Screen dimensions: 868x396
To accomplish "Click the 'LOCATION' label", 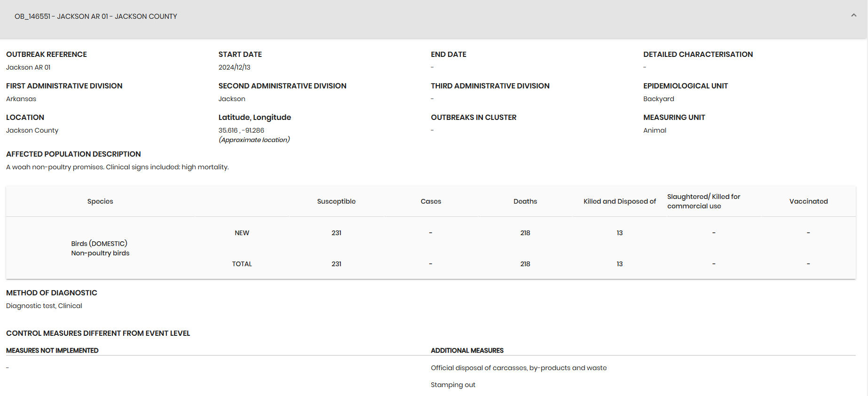I will [25, 117].
